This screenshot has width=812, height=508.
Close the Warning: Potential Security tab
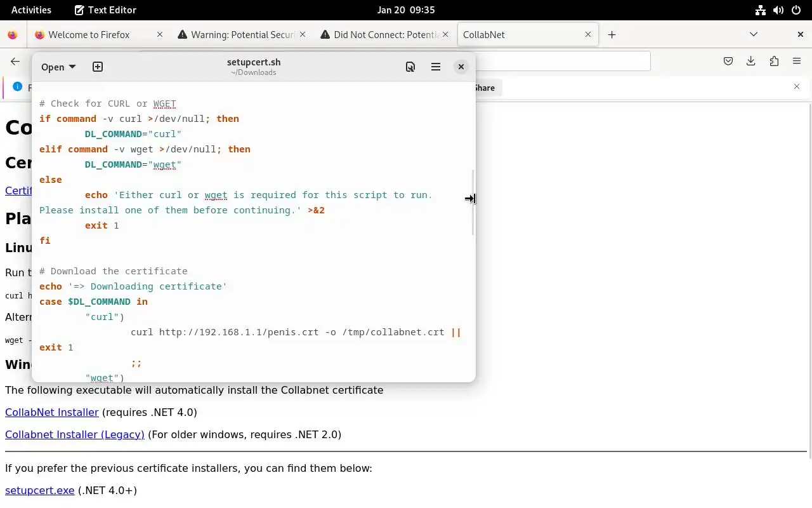(x=303, y=35)
